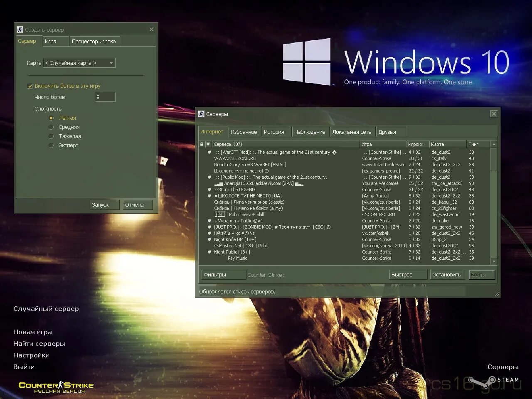
Task: Click the Остановить button
Action: tap(448, 275)
